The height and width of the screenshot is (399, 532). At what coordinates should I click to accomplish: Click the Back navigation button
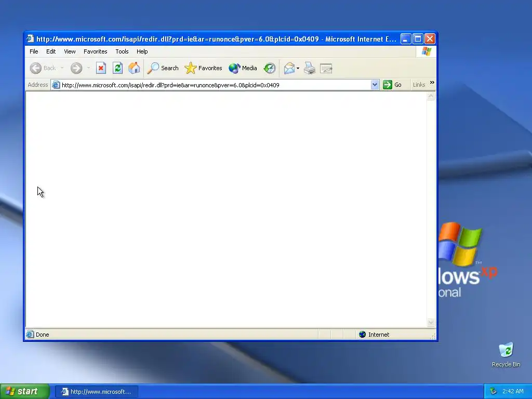tap(43, 68)
